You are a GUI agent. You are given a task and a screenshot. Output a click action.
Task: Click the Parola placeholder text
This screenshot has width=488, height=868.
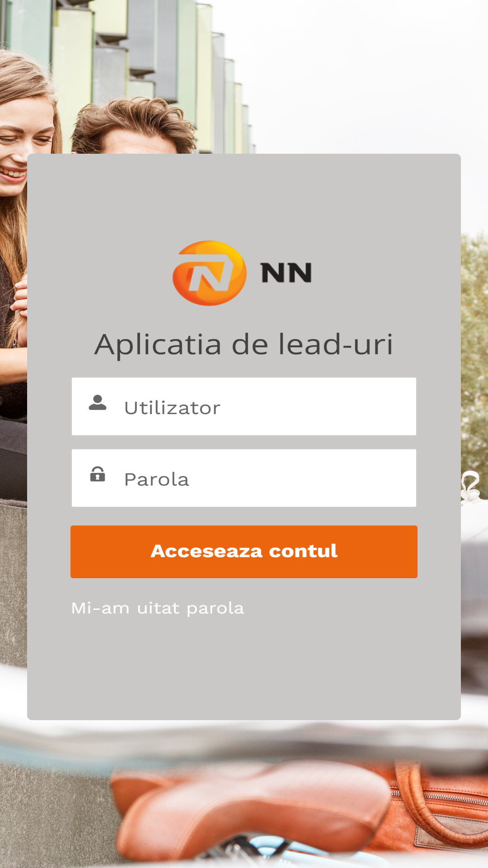[156, 479]
